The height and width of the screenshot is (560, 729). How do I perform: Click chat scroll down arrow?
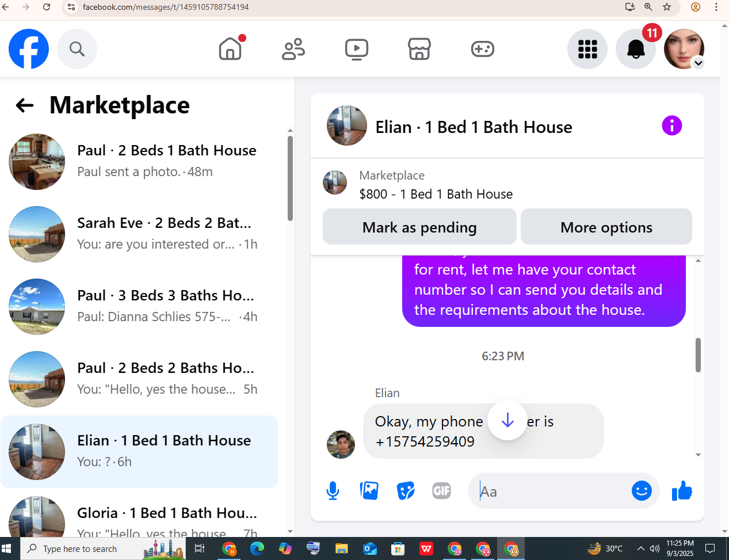(698, 455)
